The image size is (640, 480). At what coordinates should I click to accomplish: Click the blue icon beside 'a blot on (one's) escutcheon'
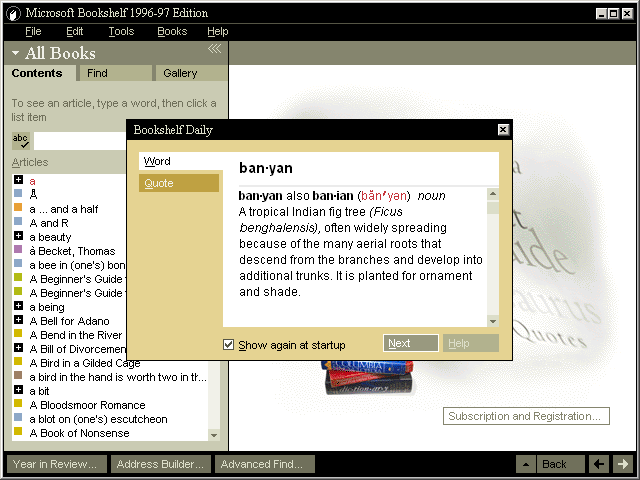click(18, 417)
